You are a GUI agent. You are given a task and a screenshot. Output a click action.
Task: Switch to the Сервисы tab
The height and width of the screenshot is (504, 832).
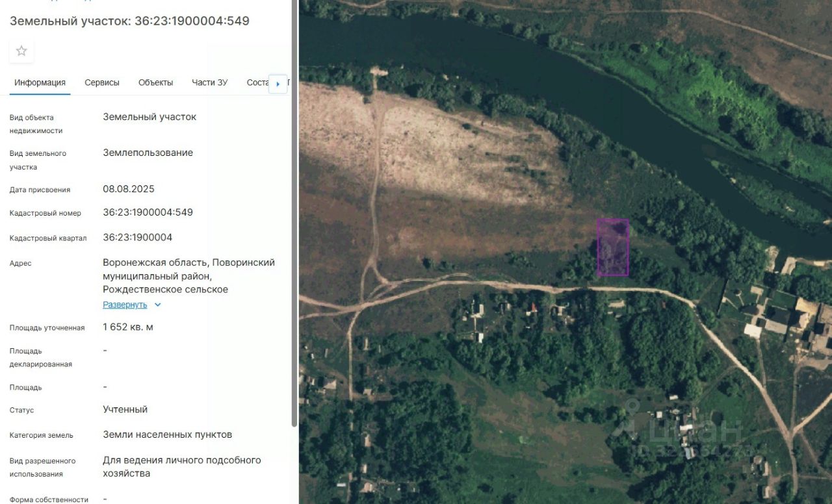(102, 82)
